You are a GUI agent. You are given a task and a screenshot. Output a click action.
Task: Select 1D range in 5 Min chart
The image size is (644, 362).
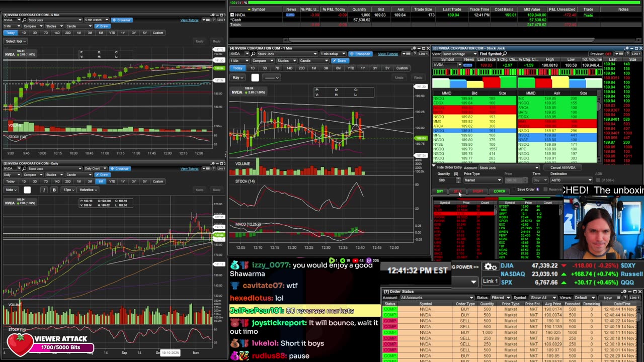[24, 33]
